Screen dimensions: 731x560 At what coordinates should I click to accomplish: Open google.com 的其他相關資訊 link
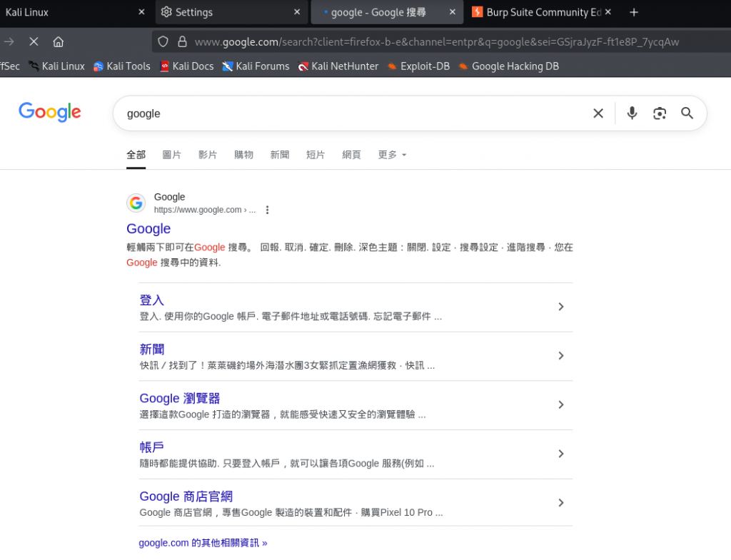203,543
